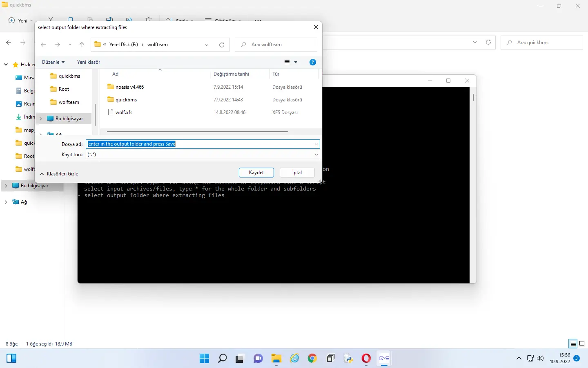Open Opera browser from the taskbar
Image resolution: width=588 pixels, height=368 pixels.
[366, 359]
